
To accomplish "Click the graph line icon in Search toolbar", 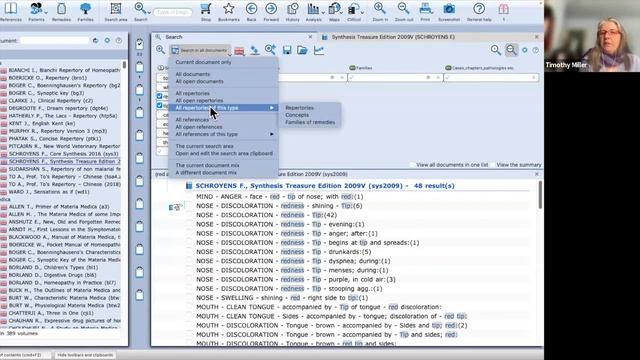I will tap(319, 50).
